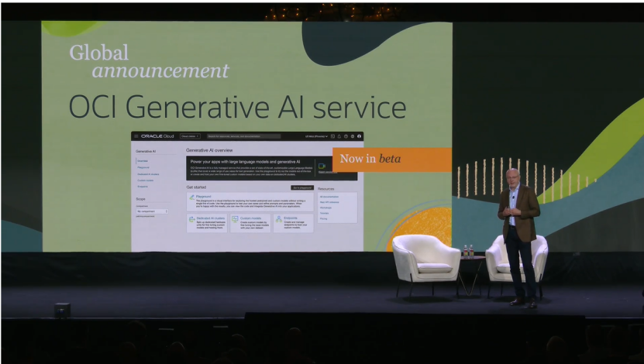This screenshot has height=364, width=644.
Task: Click the Custom models card icon
Action: coord(235,219)
